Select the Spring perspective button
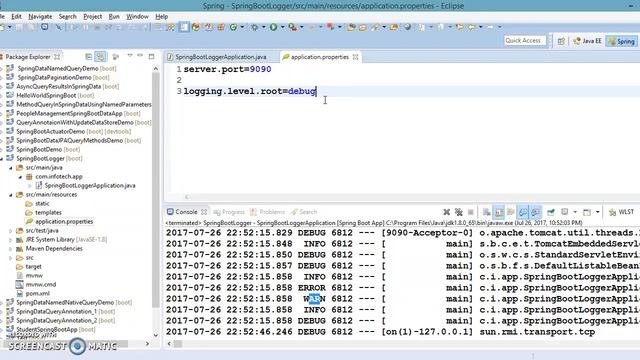640x360 pixels. pyautogui.click(x=622, y=41)
